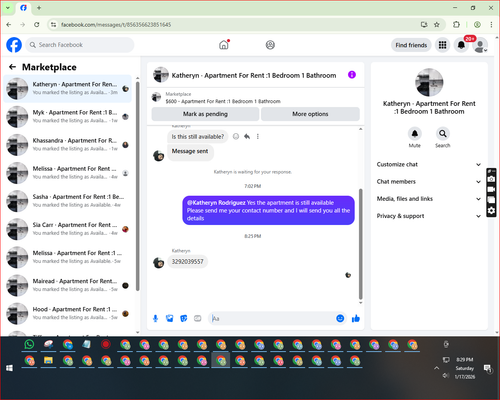
Task: Expand Customize chat section
Action: tap(429, 164)
